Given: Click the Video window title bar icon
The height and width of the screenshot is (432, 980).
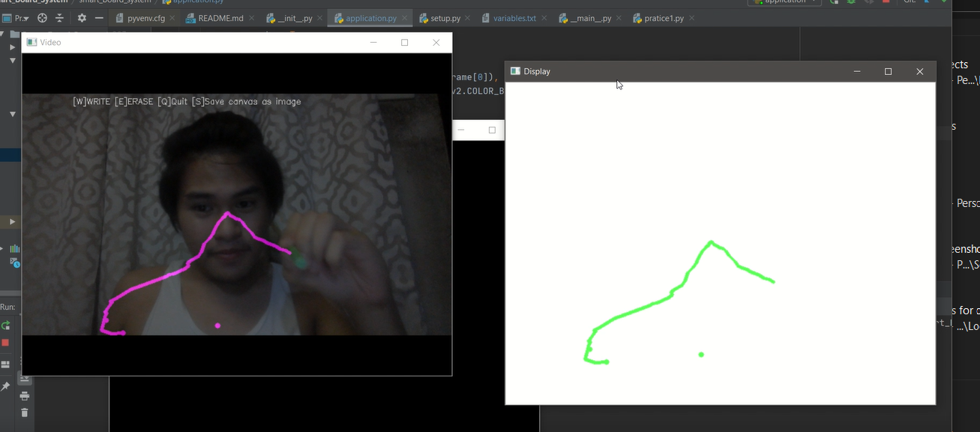Looking at the screenshot, I should [31, 43].
